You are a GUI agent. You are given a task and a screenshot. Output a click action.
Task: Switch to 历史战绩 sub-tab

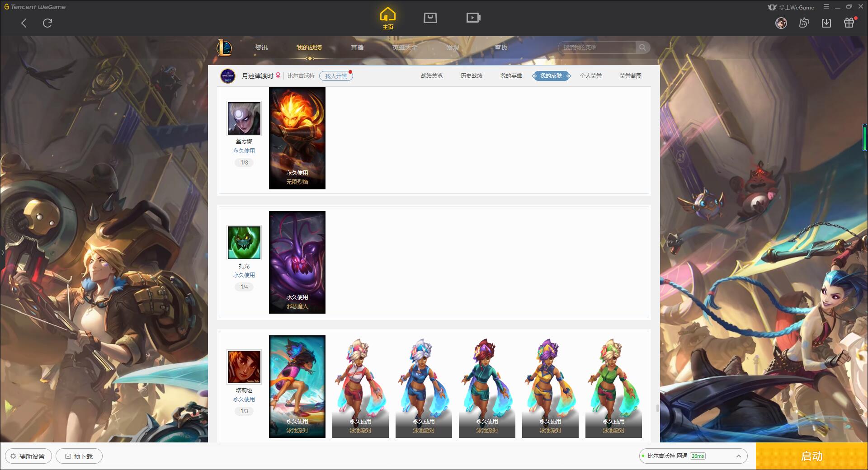pyautogui.click(x=472, y=76)
